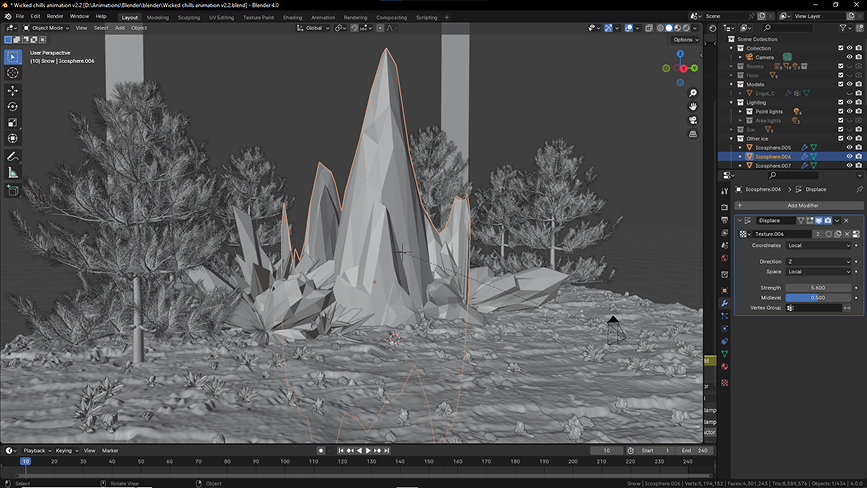Open the Object Mode dropdown
Image resolution: width=867 pixels, height=488 pixels.
click(x=46, y=28)
